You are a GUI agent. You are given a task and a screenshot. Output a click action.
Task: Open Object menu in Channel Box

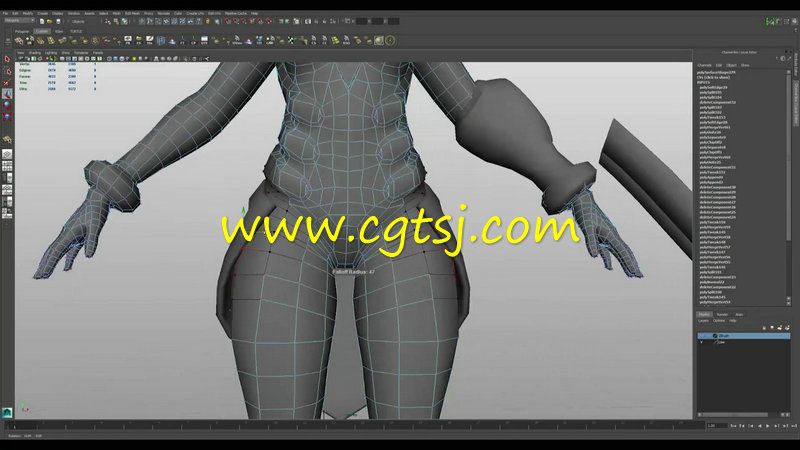click(x=732, y=65)
